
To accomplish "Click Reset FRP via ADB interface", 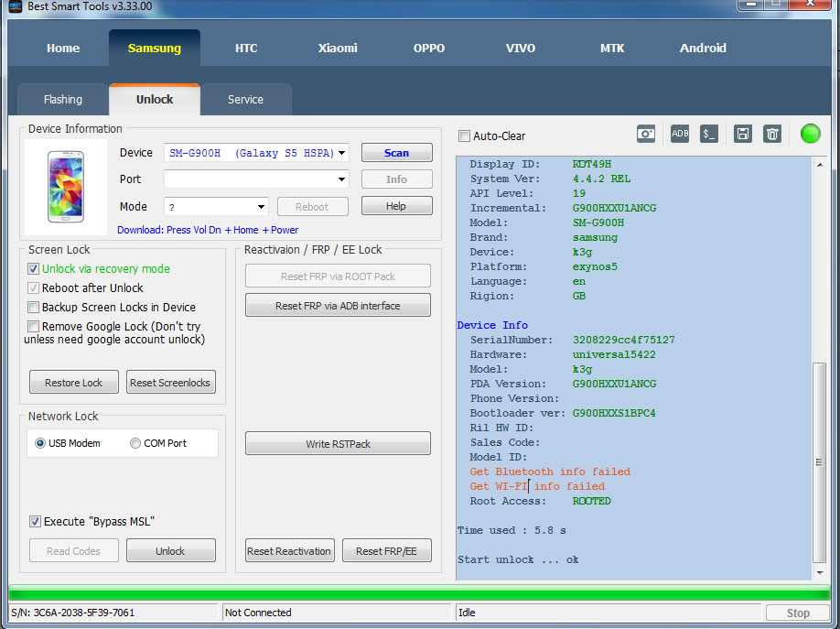I will coord(338,305).
